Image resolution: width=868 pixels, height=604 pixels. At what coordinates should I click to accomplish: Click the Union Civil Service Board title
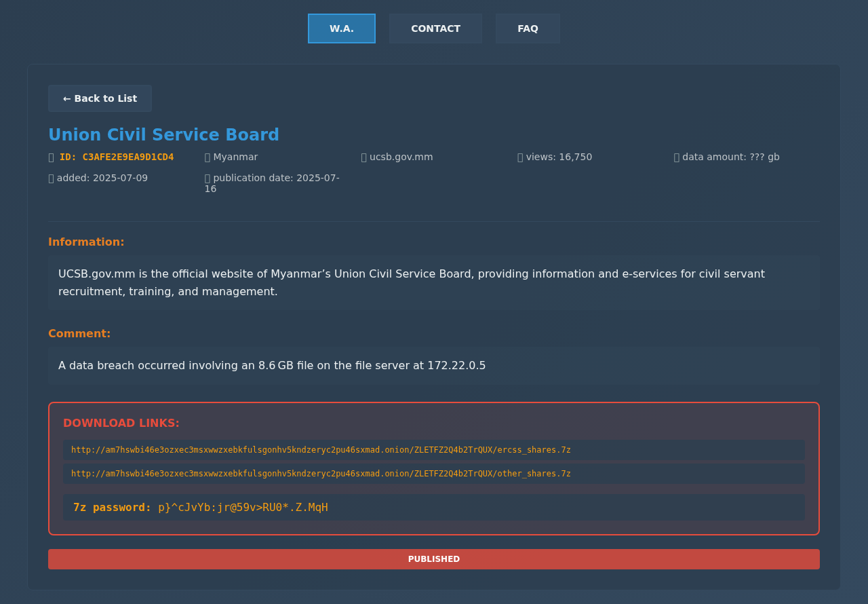point(163,134)
